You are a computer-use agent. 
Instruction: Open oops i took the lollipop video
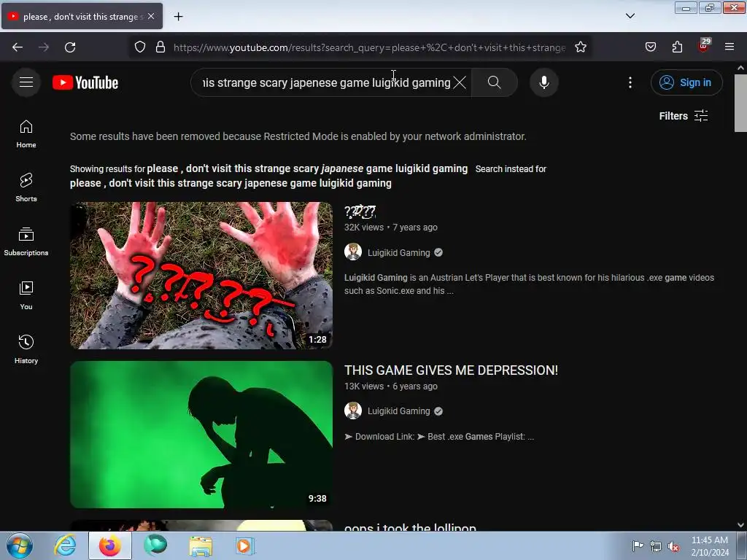[x=410, y=526]
